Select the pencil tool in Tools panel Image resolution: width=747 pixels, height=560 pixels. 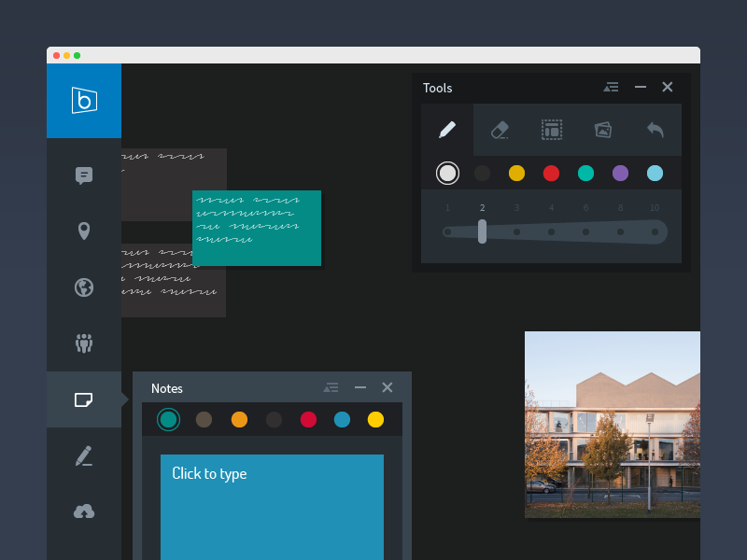point(447,130)
